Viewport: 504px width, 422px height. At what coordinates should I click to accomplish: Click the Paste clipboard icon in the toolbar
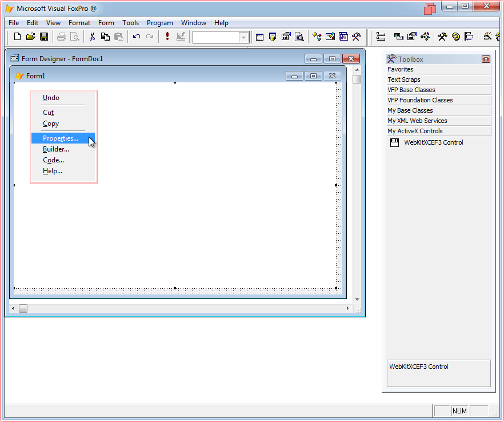click(x=119, y=37)
